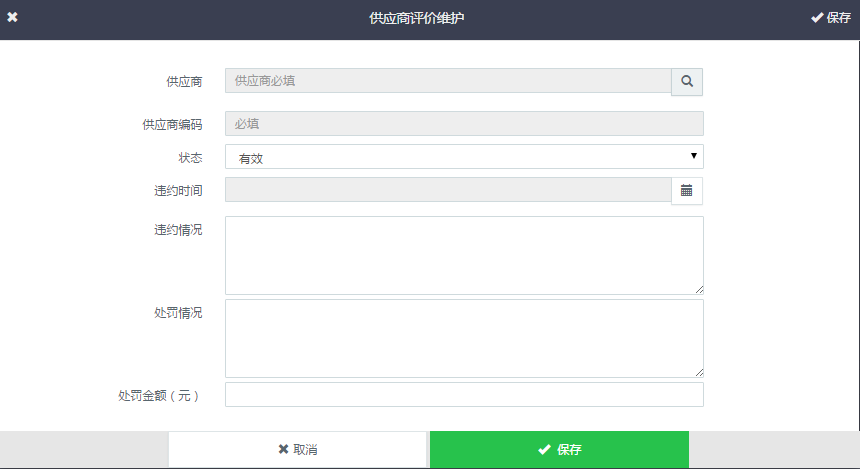The width and height of the screenshot is (860, 469).
Task: Click the 供应商 input field
Action: (x=447, y=81)
